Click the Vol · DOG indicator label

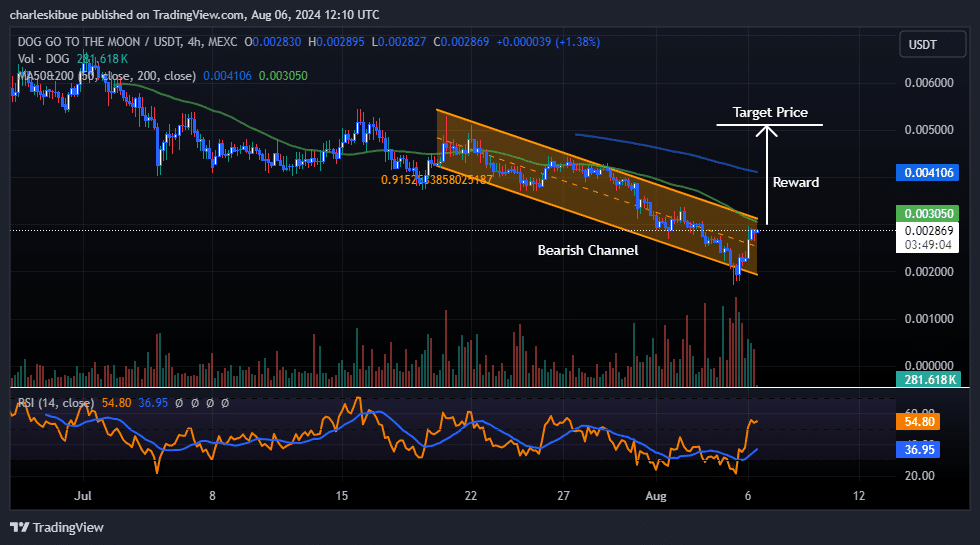pos(44,59)
